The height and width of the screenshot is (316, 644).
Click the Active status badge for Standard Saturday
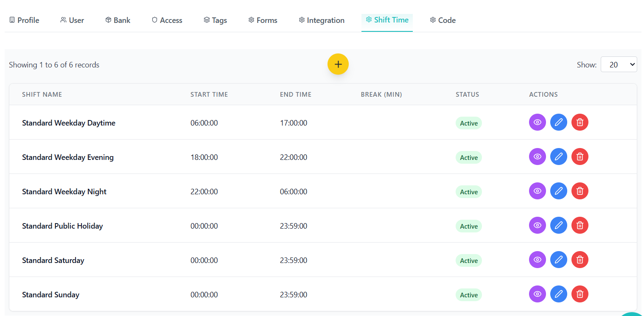pyautogui.click(x=468, y=260)
